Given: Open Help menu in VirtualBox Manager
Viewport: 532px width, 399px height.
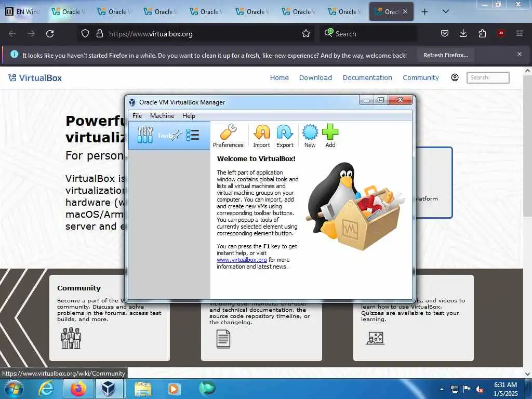Looking at the screenshot, I should 189,116.
